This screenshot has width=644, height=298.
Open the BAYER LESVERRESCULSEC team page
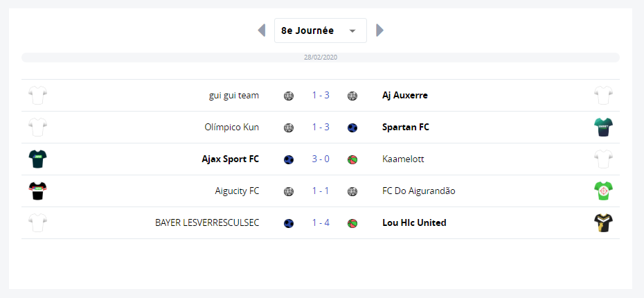coord(207,222)
